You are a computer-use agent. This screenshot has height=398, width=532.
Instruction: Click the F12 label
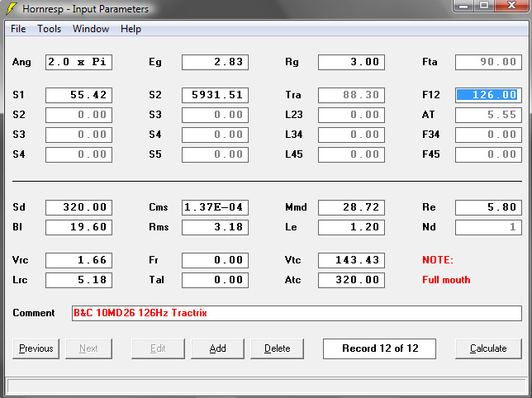pos(431,95)
